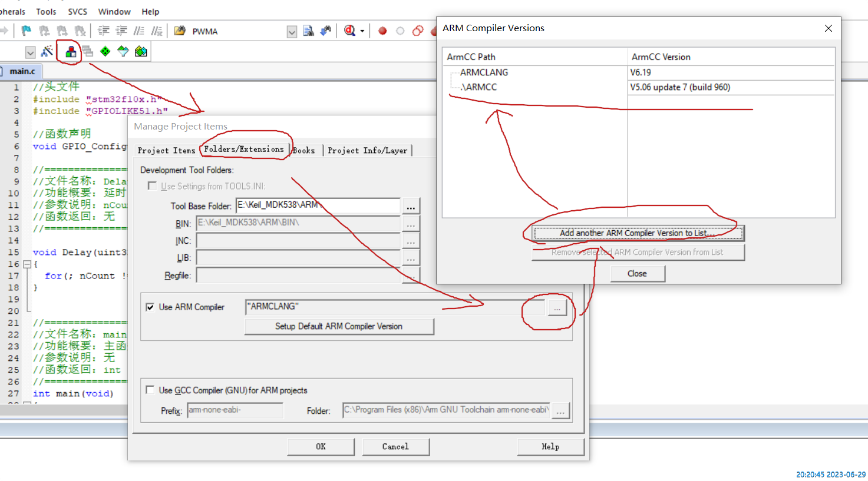This screenshot has width=868, height=481.
Task: Go to previous bookmark icon
Action: (44, 31)
